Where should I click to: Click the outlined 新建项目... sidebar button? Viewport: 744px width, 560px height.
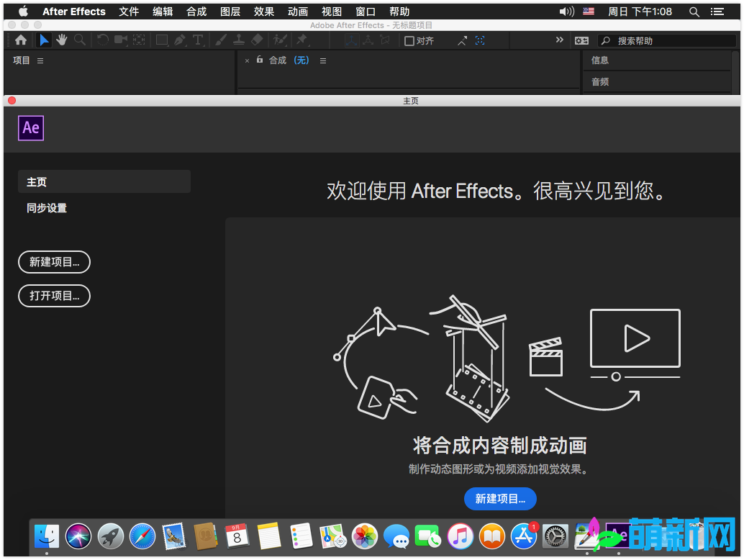click(x=54, y=262)
